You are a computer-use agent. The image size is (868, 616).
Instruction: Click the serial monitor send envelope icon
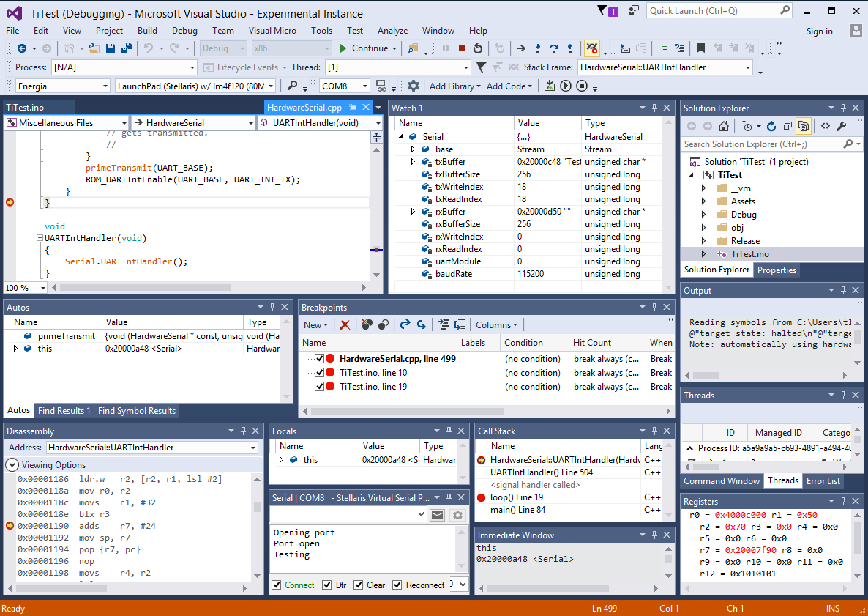[438, 515]
